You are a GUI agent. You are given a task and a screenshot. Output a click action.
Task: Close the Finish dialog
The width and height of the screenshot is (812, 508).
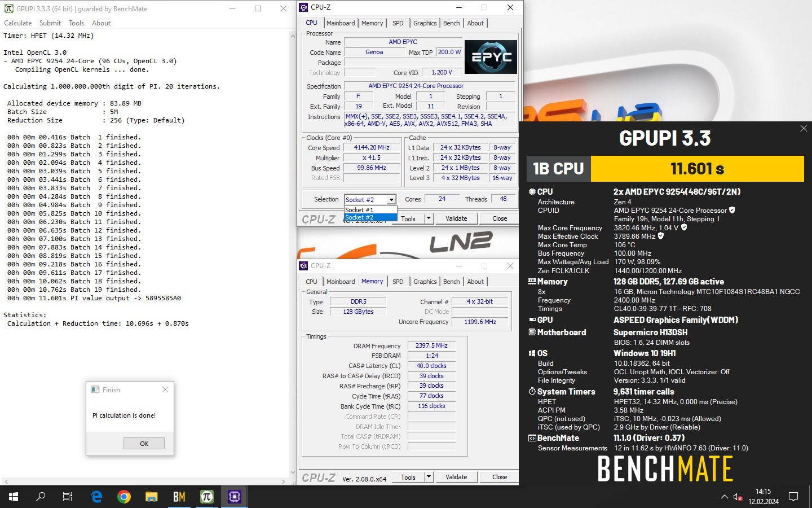(165, 389)
